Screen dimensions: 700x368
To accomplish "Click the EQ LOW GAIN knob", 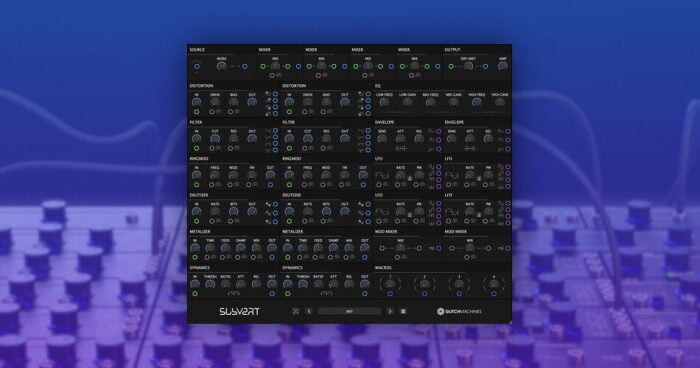I will tap(407, 103).
